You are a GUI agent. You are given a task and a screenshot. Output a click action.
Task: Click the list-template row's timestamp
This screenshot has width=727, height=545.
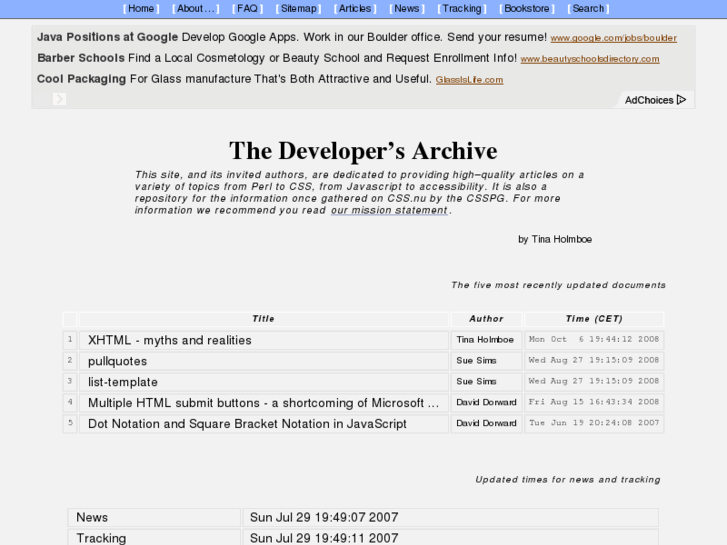tap(594, 381)
